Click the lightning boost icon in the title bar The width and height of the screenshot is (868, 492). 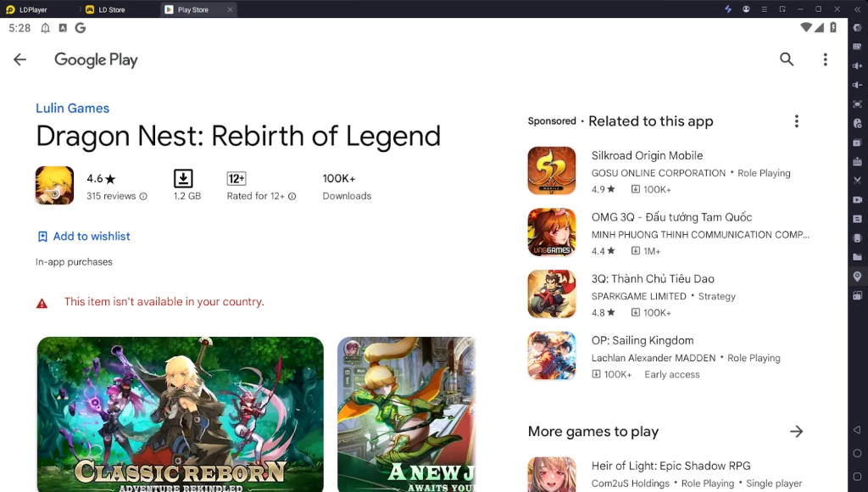[728, 8]
